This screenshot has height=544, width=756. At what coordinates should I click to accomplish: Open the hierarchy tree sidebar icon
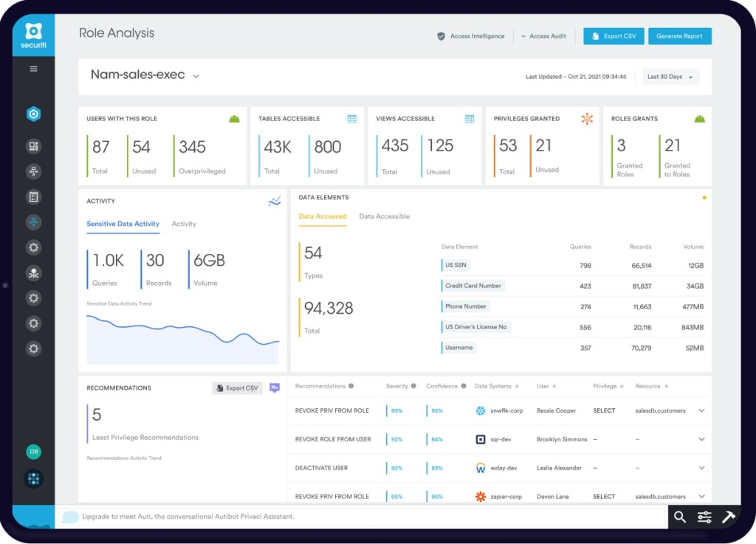point(33,171)
